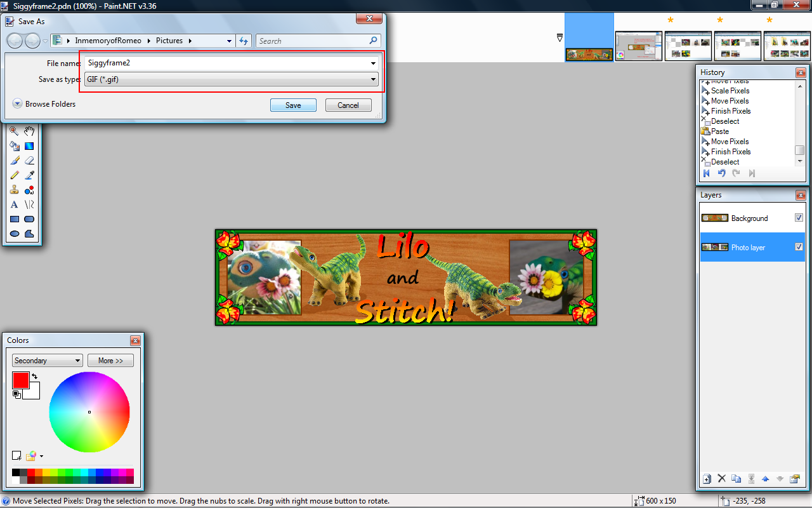The image size is (812, 508).
Task: Click the undo arrow in History panel
Action: coord(721,173)
